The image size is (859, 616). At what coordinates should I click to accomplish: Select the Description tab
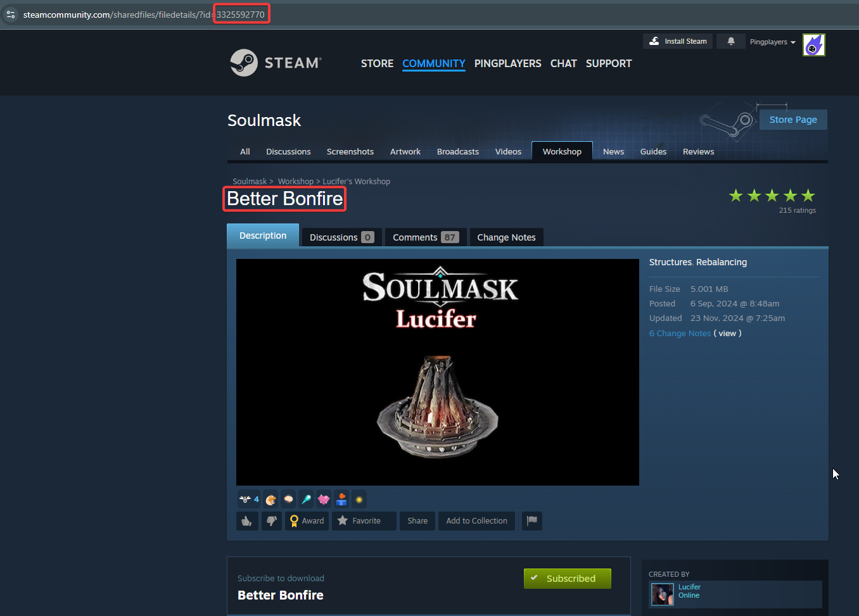(263, 236)
